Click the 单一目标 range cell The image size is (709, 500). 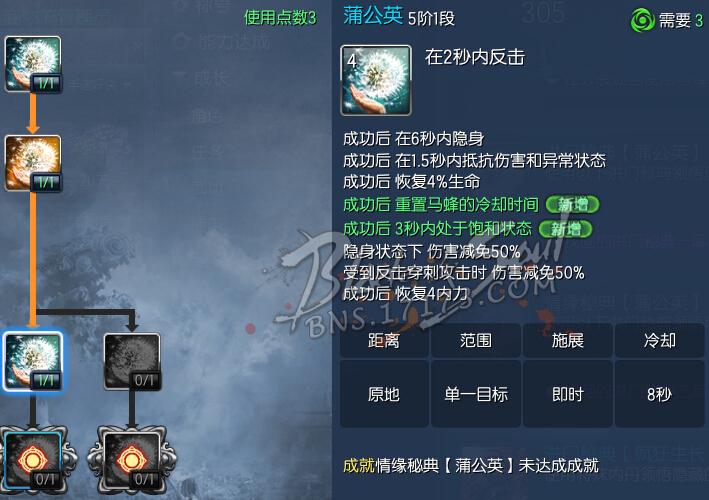[x=476, y=394]
